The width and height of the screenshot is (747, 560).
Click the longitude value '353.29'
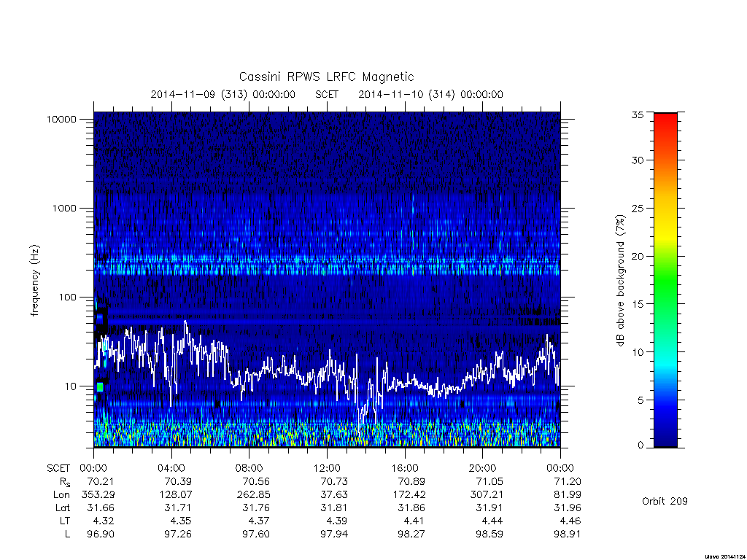(98, 495)
